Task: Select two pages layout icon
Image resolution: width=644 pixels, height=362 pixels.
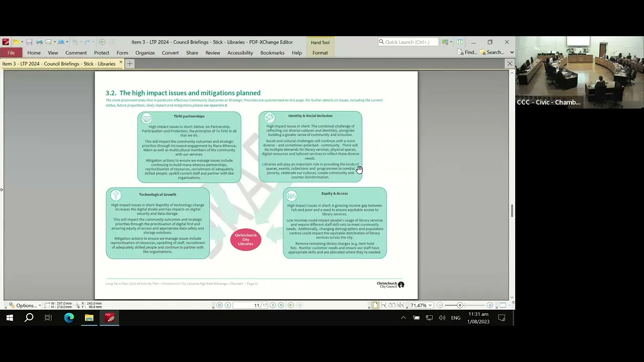Action: pyautogui.click(x=392, y=305)
